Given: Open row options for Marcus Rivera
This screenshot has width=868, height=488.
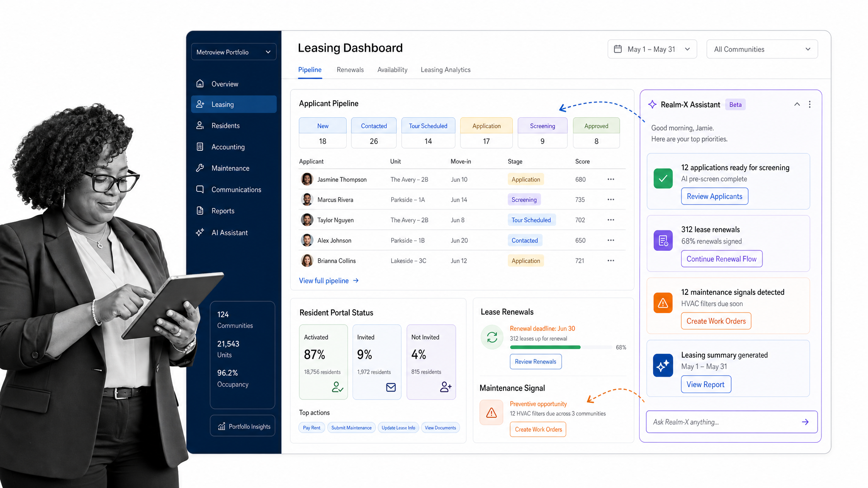Looking at the screenshot, I should 611,200.
